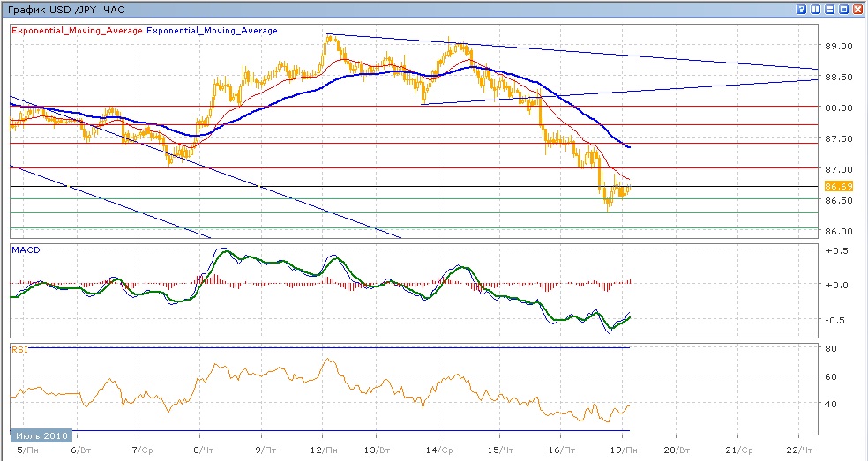
Task: Click the RSI 80 level axis label
Action: point(831,349)
